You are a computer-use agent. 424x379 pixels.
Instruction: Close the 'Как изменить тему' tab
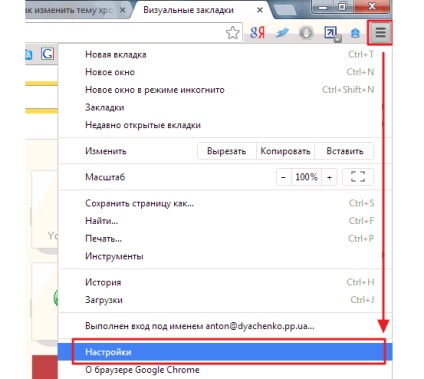(x=123, y=10)
